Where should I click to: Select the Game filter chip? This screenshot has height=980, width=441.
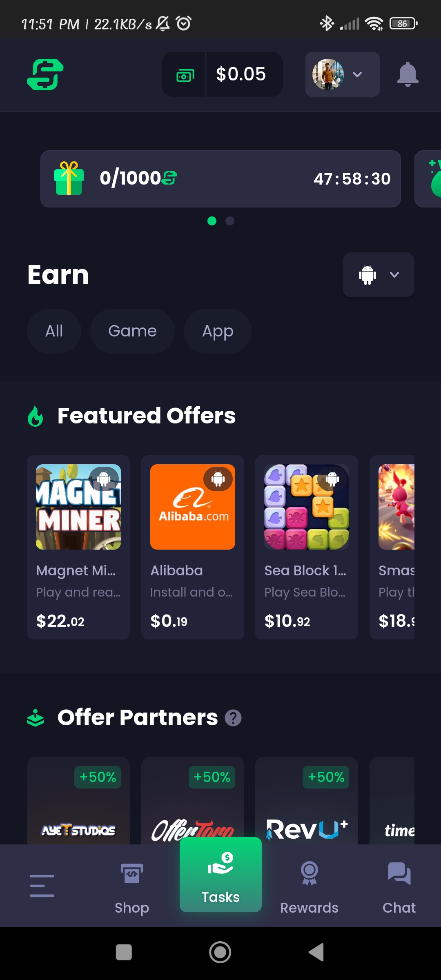pos(132,331)
